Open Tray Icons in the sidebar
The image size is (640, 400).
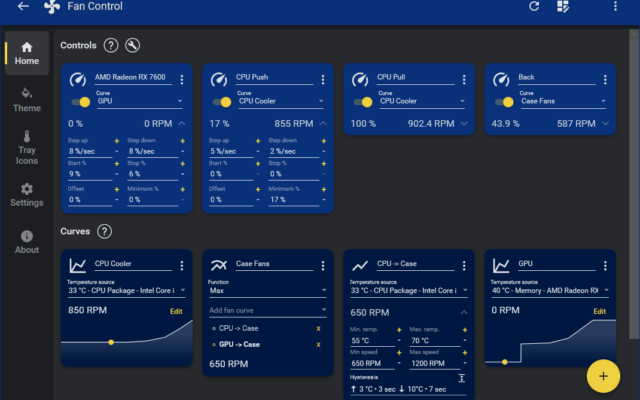[x=27, y=148]
